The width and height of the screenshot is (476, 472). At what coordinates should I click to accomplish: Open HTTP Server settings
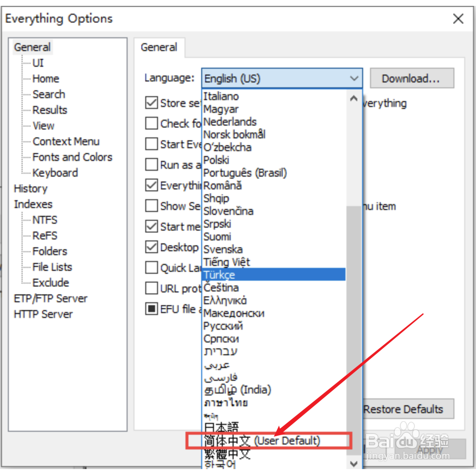tap(43, 314)
